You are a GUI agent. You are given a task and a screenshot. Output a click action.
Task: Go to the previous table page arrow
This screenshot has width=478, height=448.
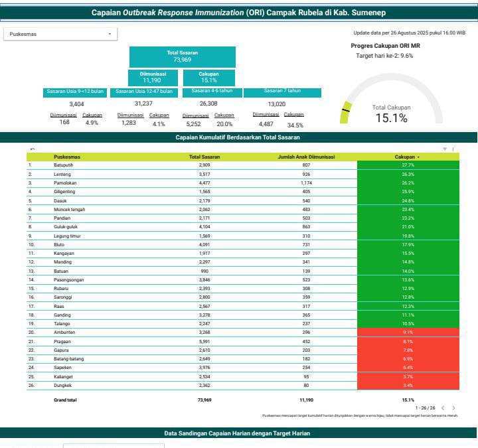point(443,408)
